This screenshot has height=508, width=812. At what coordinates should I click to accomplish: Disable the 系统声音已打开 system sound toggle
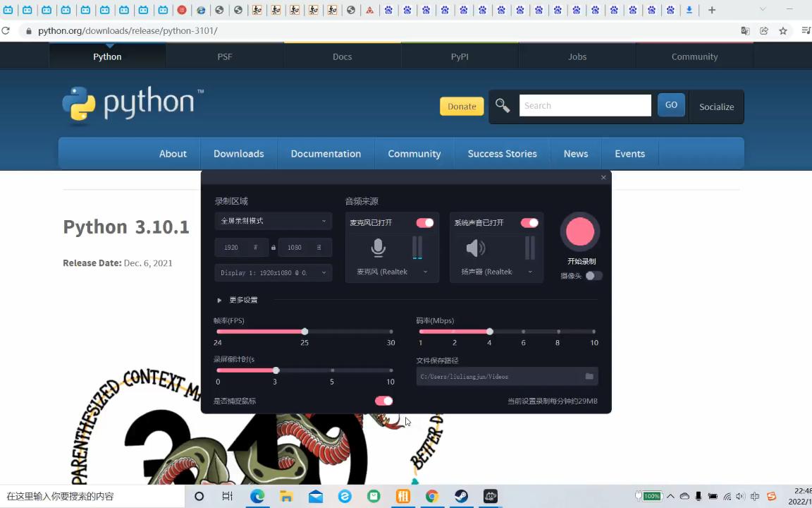[x=529, y=222]
